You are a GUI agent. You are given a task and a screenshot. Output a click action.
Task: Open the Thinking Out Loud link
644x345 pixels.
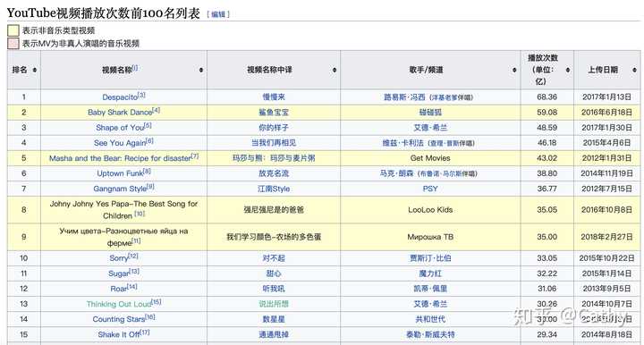coord(119,304)
